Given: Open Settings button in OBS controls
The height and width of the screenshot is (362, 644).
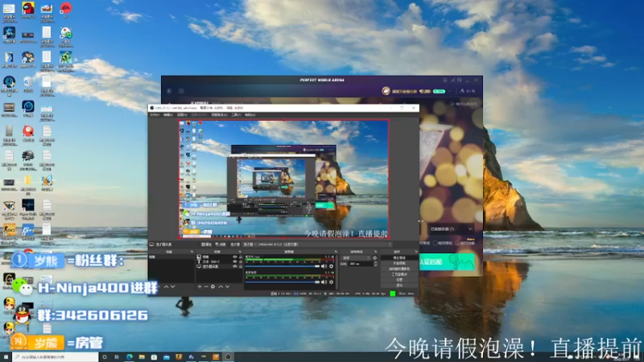Looking at the screenshot, I should (399, 279).
